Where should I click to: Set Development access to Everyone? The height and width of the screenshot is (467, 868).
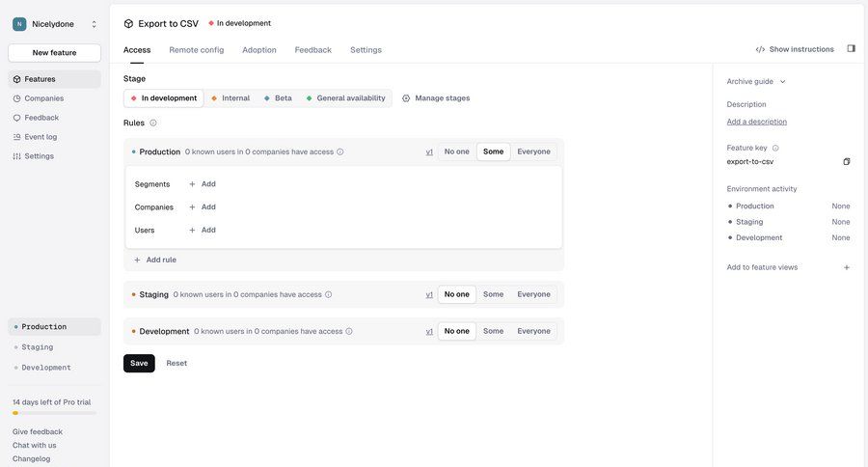point(533,331)
